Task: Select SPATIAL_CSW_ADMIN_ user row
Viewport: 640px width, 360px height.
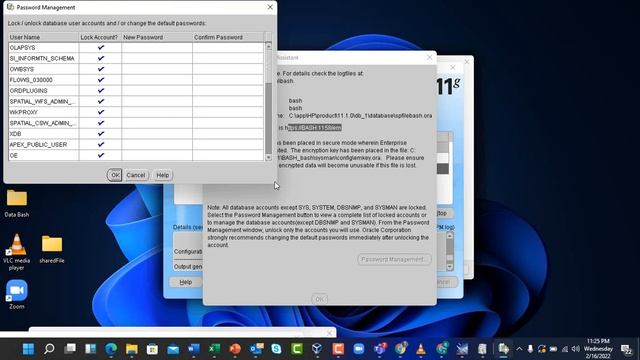Action: [43, 123]
